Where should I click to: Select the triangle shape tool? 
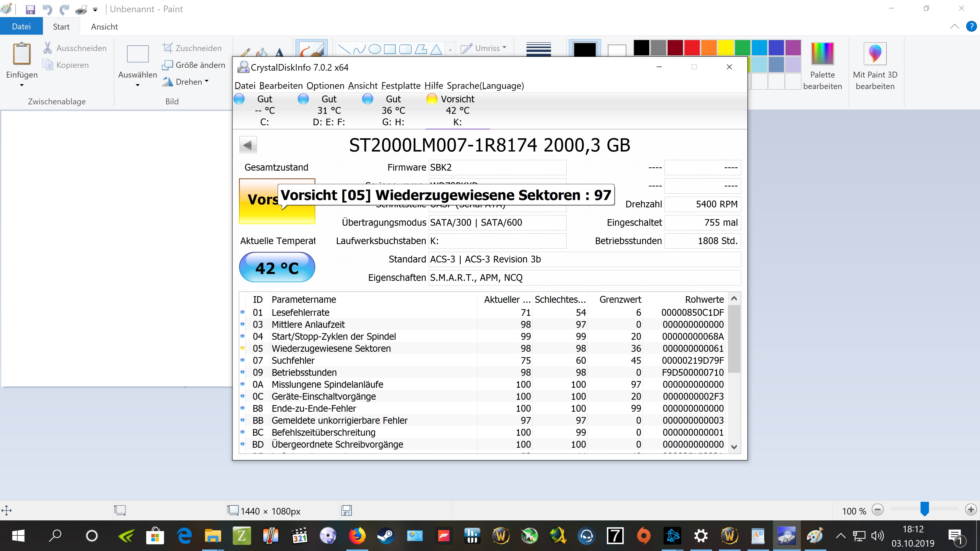(x=436, y=49)
